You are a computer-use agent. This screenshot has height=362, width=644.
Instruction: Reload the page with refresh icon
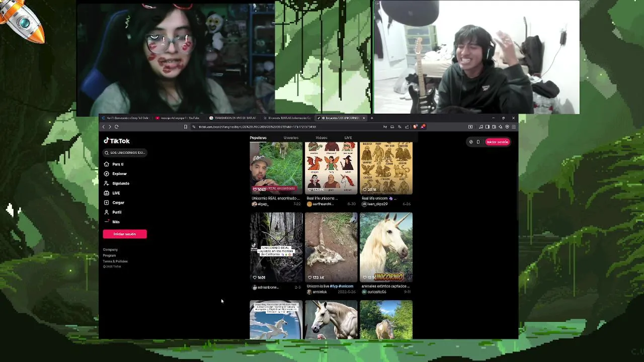tap(116, 127)
